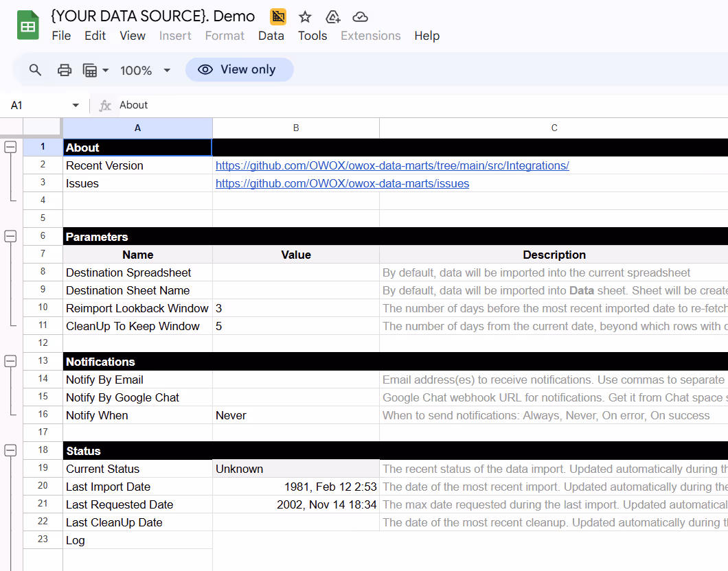This screenshot has width=728, height=571.
Task: Select the Log cell
Action: coord(138,540)
